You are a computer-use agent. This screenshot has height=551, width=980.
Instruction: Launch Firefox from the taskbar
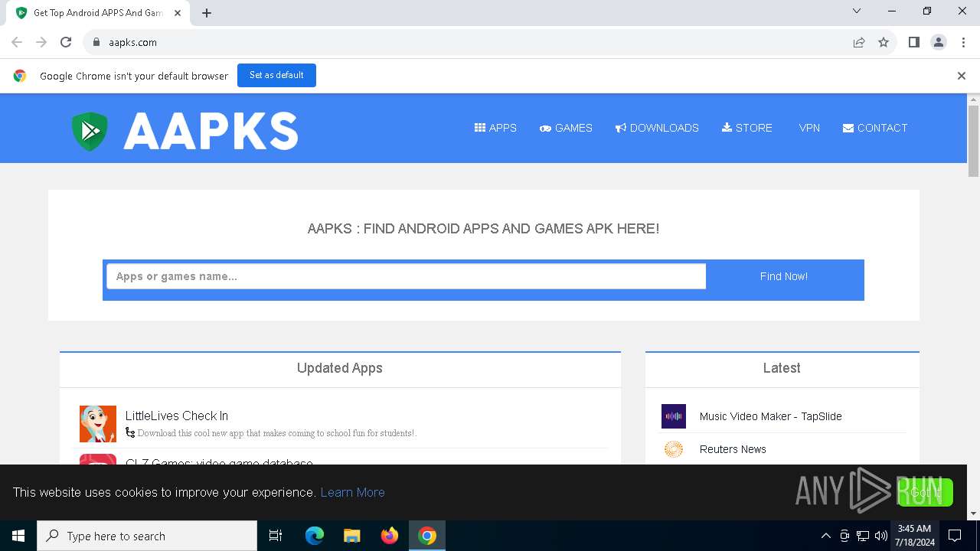pos(390,536)
